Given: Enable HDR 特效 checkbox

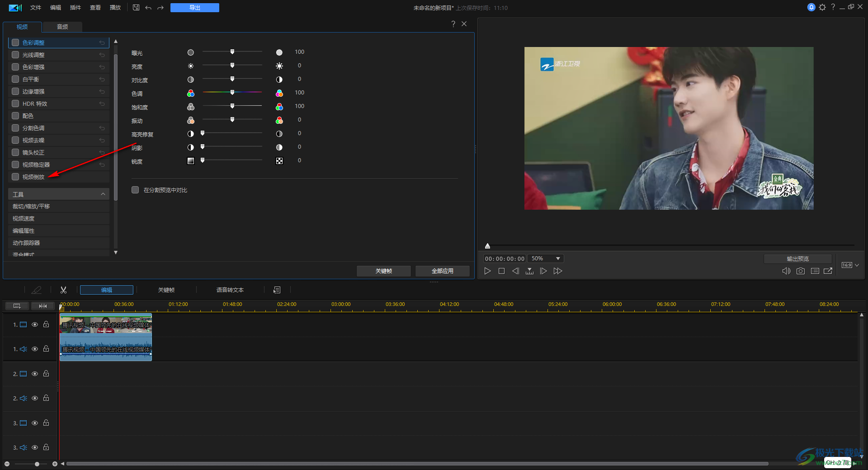Looking at the screenshot, I should pos(15,103).
